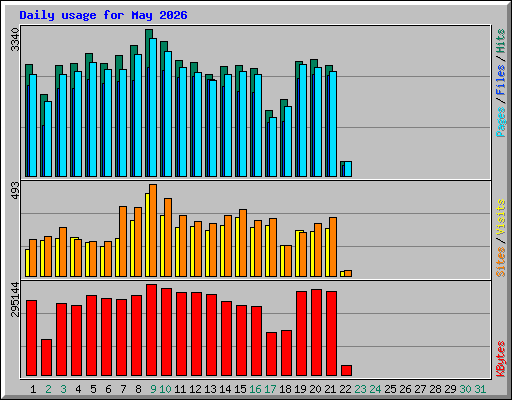
Task: Click the orange Sites bar for day 15
Action: point(243,243)
